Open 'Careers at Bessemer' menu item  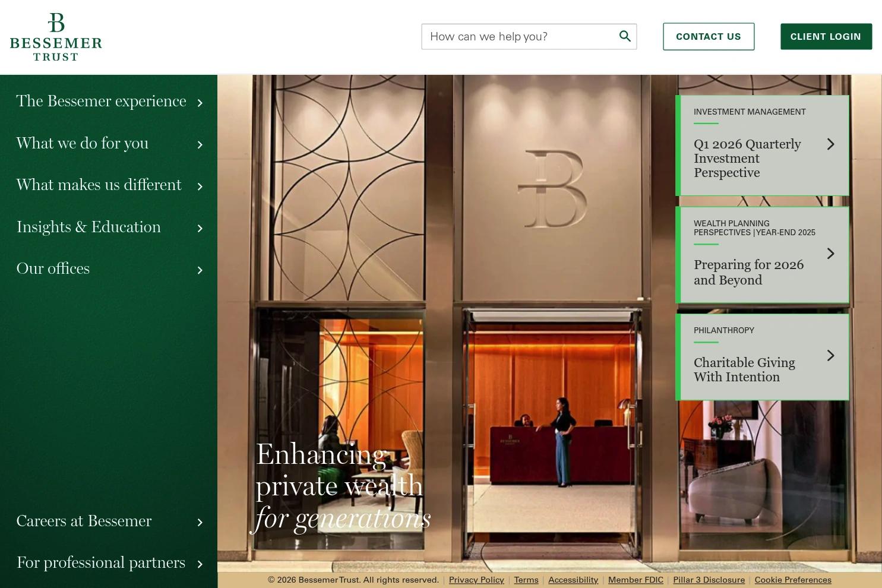tap(84, 521)
